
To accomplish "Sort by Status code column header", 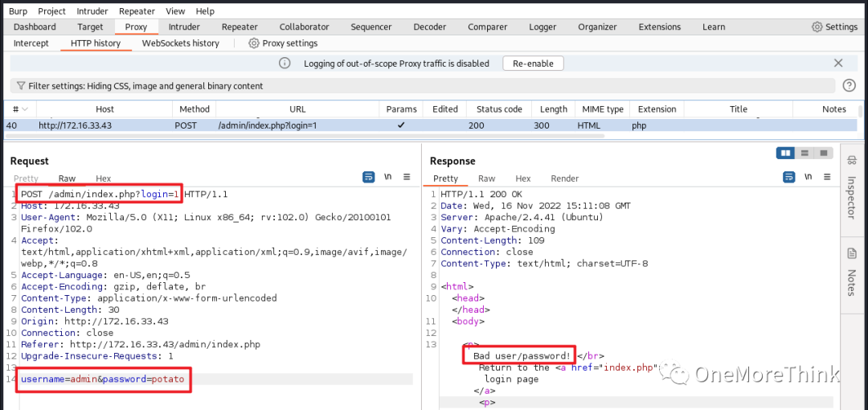I will click(499, 109).
